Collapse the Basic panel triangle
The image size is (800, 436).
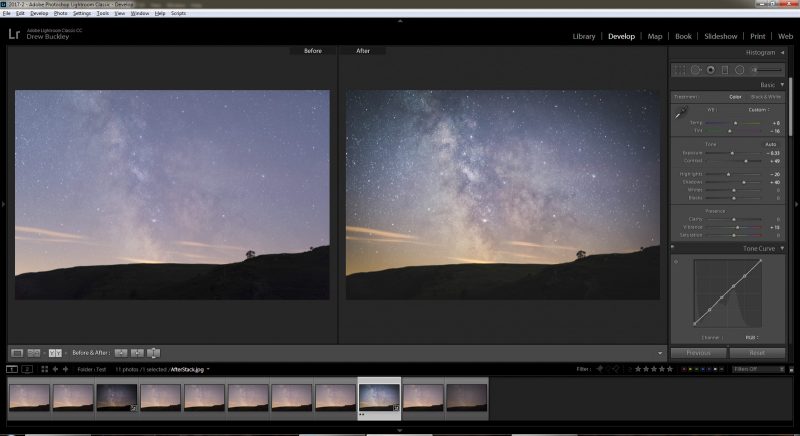point(782,85)
